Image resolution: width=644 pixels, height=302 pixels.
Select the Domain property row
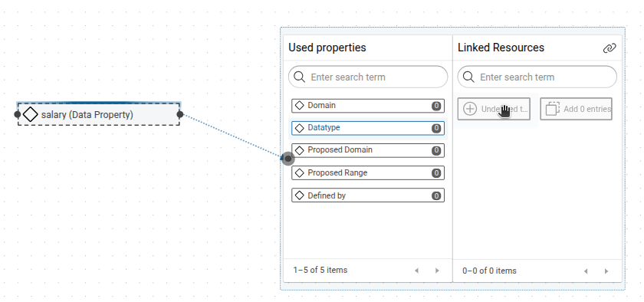[368, 106]
